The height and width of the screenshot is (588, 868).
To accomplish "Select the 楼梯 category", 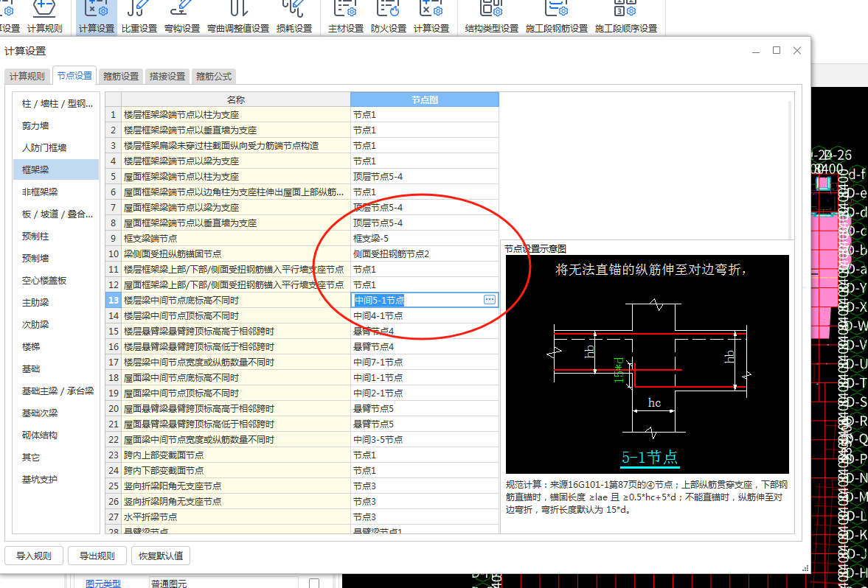I will coord(57,347).
